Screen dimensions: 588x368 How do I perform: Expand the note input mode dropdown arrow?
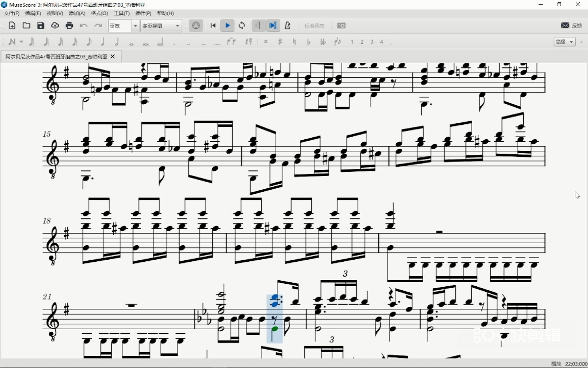21,42
